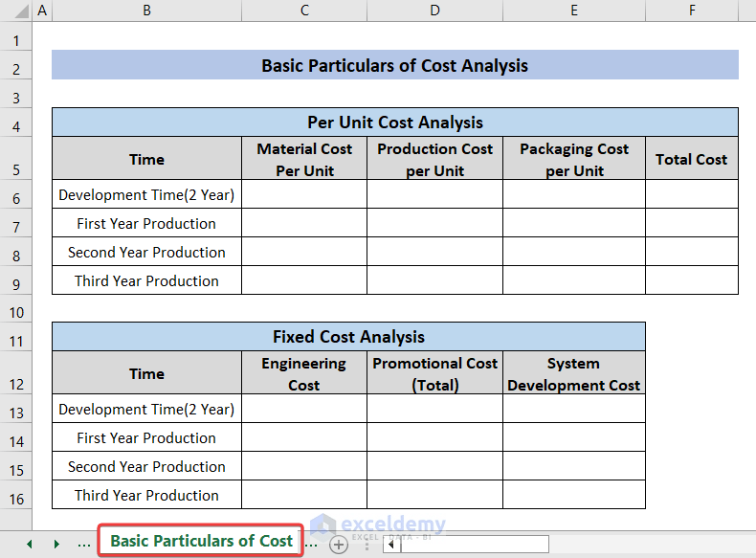Viewport: 756px width, 558px height.
Task: Select row 9 header
Action: (16, 279)
